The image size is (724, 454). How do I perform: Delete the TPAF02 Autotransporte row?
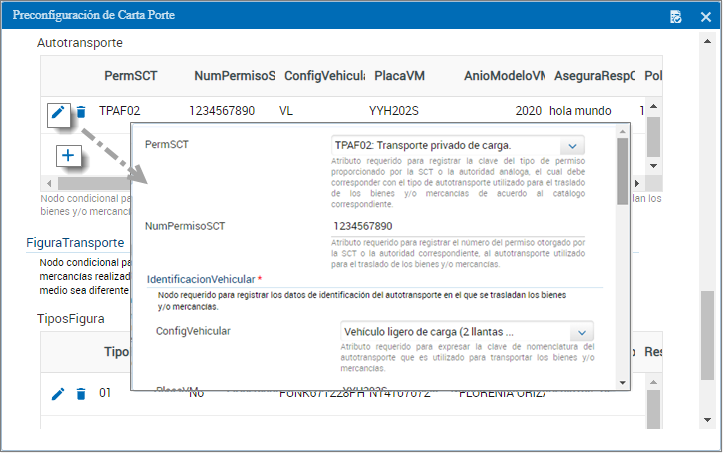(82, 112)
